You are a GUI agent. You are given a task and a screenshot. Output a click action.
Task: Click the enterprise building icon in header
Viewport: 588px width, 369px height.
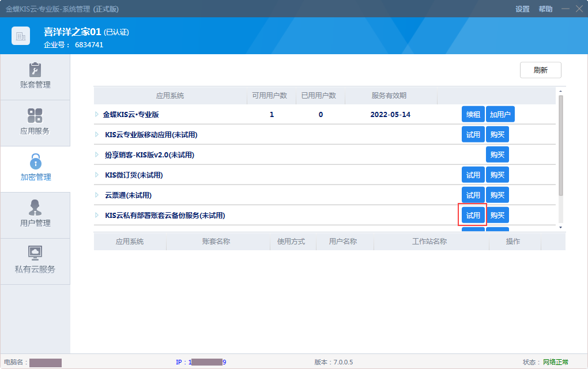(x=21, y=36)
